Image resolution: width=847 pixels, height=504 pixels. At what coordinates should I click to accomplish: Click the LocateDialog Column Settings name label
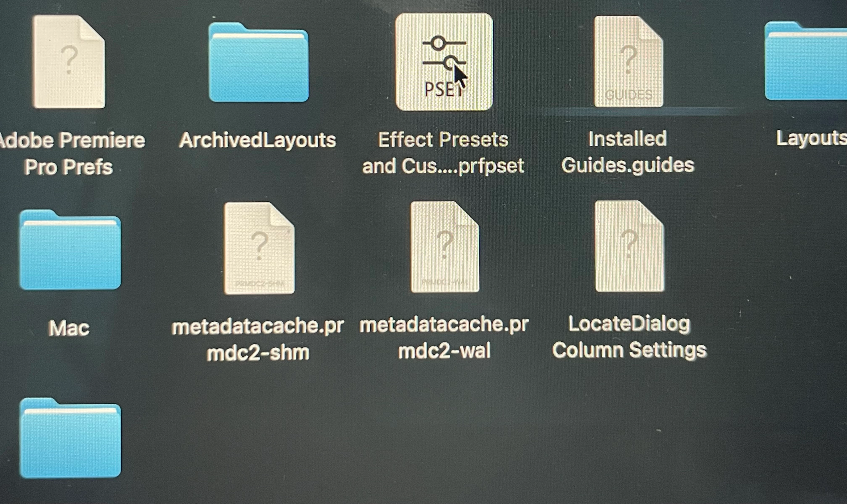[629, 337]
